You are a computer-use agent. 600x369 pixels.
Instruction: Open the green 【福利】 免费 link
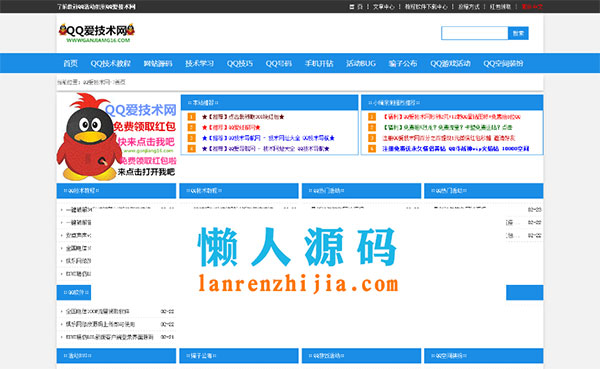click(447, 127)
